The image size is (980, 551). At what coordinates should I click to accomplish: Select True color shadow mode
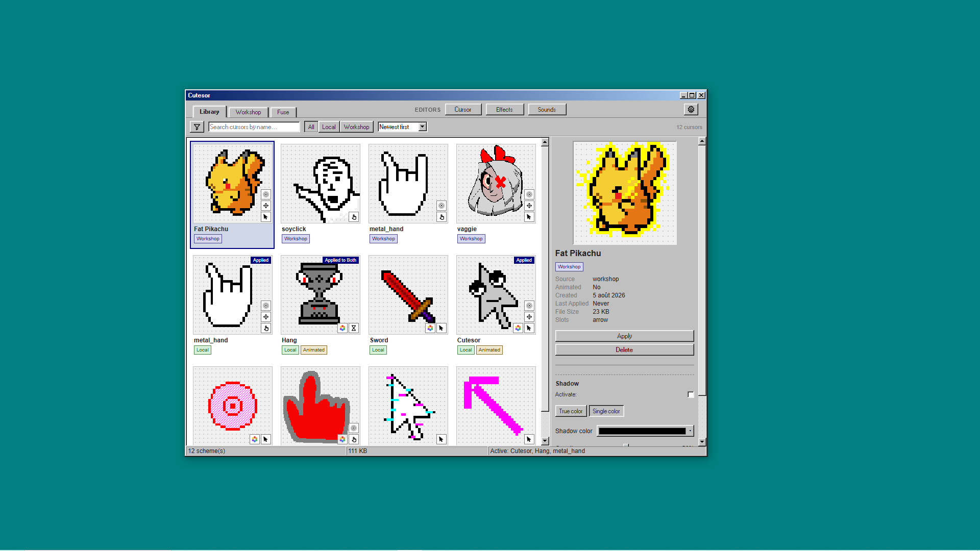point(571,411)
